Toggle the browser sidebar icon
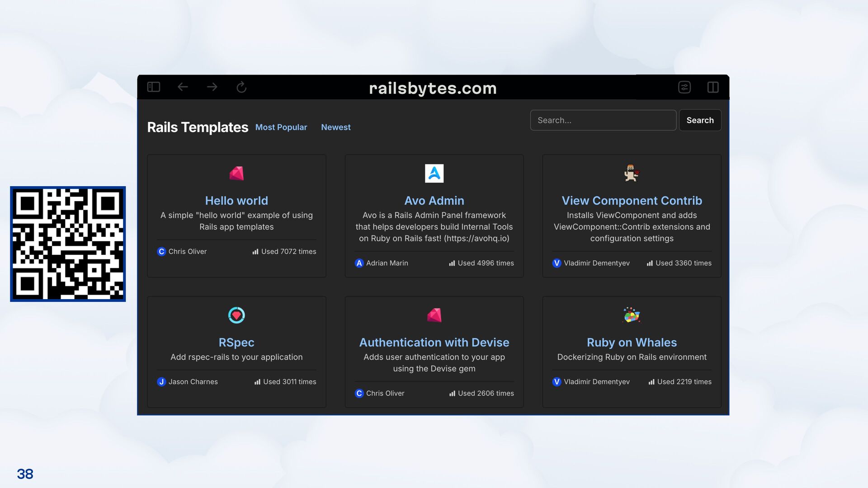 pos(154,87)
